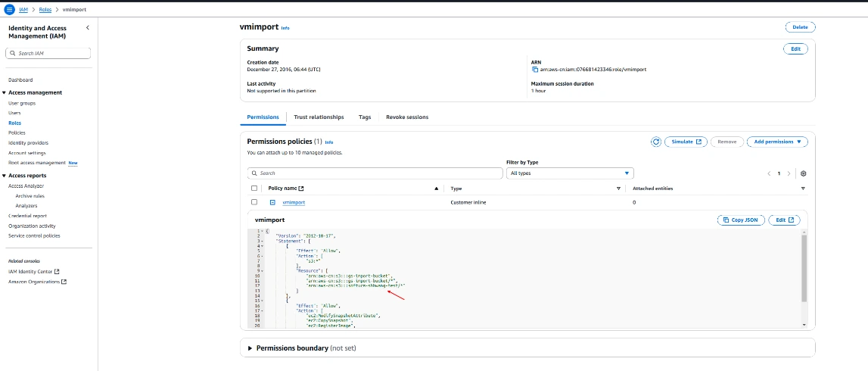Click the IAM breadcrumb link

point(23,9)
